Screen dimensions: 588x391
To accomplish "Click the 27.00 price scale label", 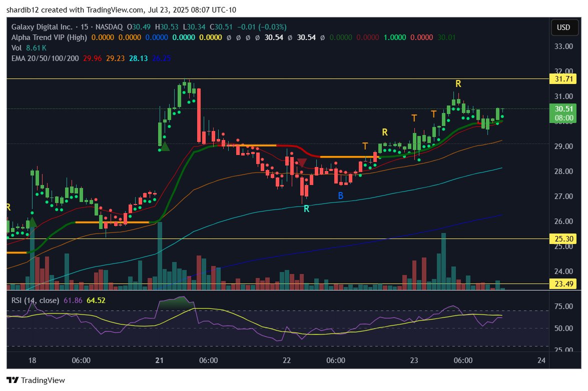I will (x=563, y=196).
